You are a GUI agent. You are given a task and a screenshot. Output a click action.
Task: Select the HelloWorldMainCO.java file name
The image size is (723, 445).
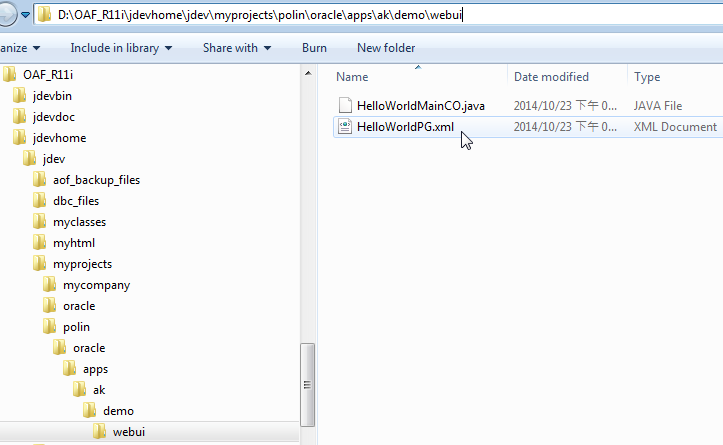[x=421, y=106]
